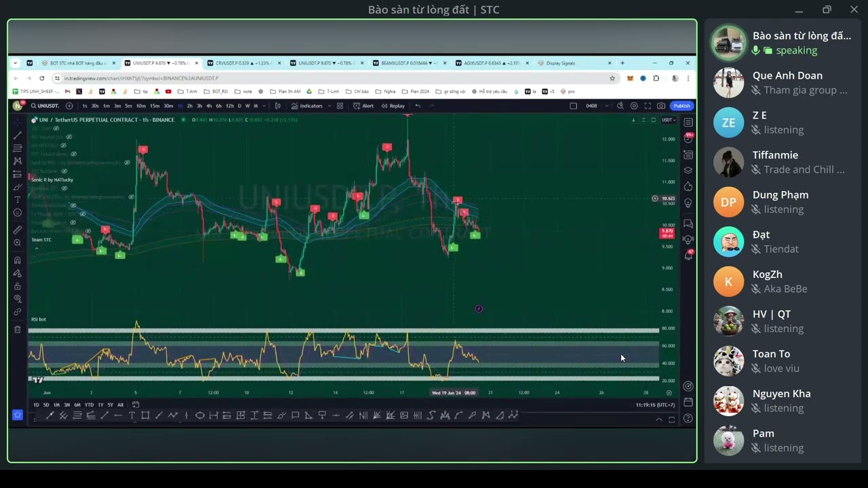This screenshot has width=868, height=488.
Task: Open the Fibonacci retracement tools
Action: tap(18, 148)
